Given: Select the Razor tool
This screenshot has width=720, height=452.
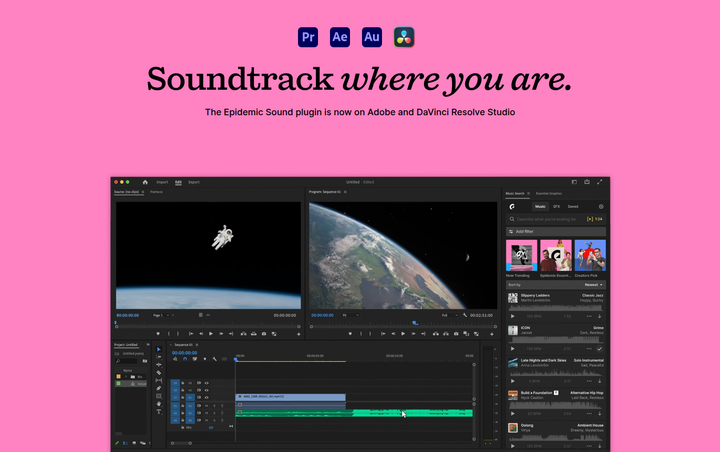Looking at the screenshot, I should coord(159,373).
